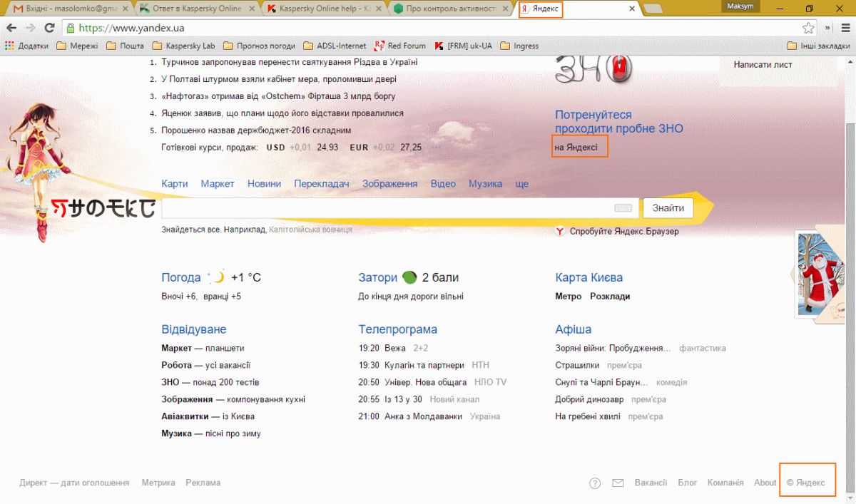Open the Погода weather heading

tap(181, 278)
